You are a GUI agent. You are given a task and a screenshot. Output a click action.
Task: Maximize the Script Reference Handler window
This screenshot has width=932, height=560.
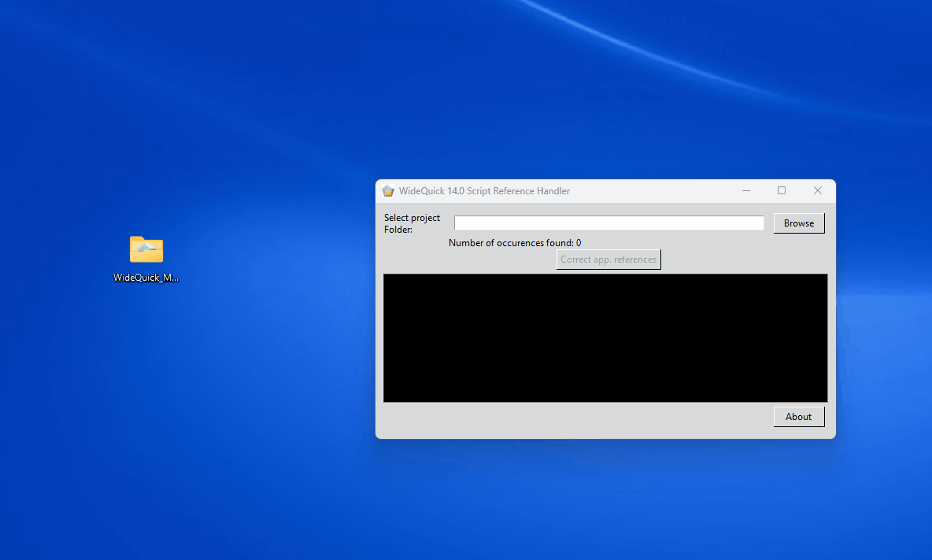pos(782,191)
